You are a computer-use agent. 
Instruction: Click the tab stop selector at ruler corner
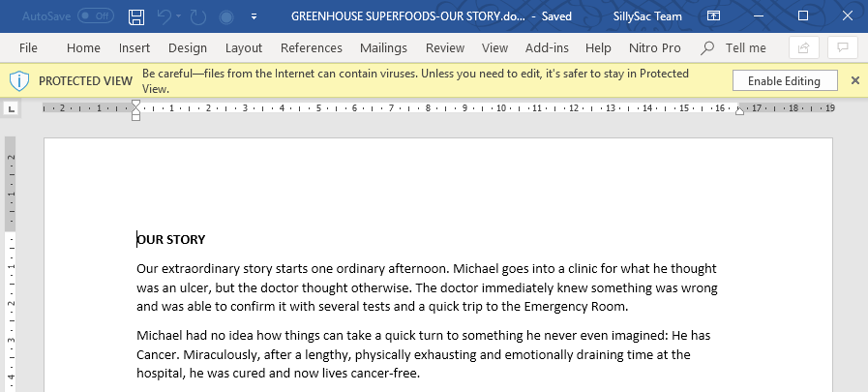[x=12, y=109]
